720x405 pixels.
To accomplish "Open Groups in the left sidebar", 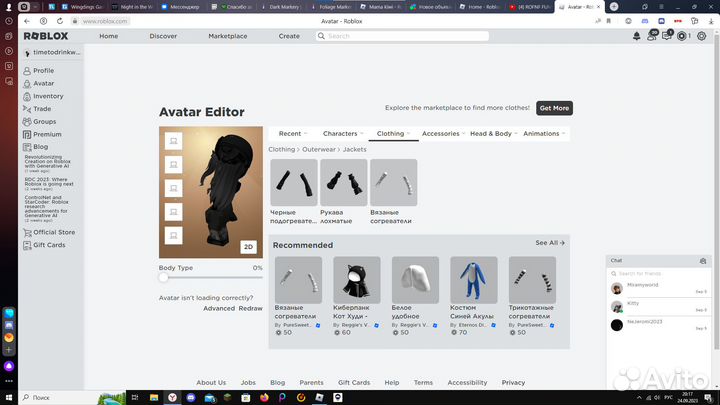I will click(44, 122).
